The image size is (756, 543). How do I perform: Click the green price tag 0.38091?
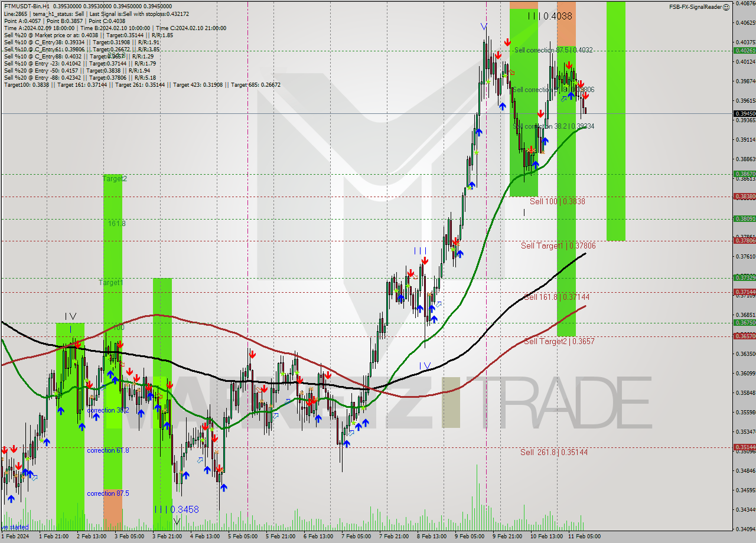[744, 219]
